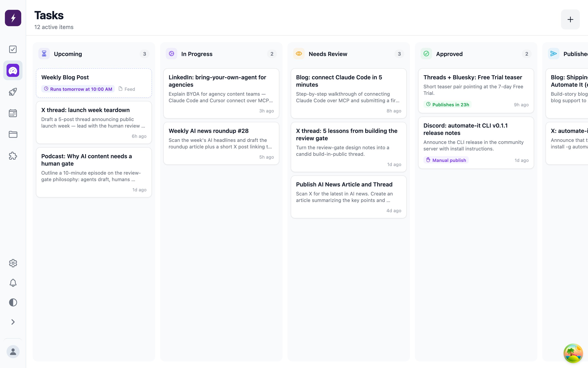588x368 pixels.
Task: Click the Published paper-plane column icon
Action: click(x=553, y=54)
